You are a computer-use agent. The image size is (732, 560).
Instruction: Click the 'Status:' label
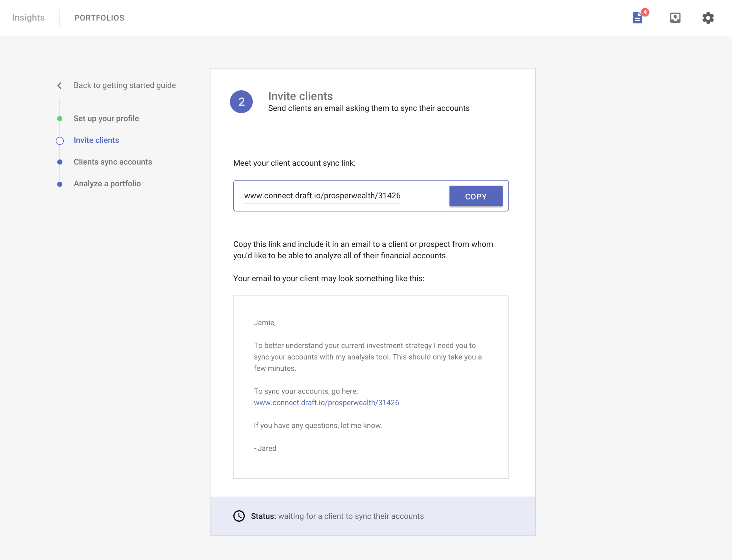point(264,516)
